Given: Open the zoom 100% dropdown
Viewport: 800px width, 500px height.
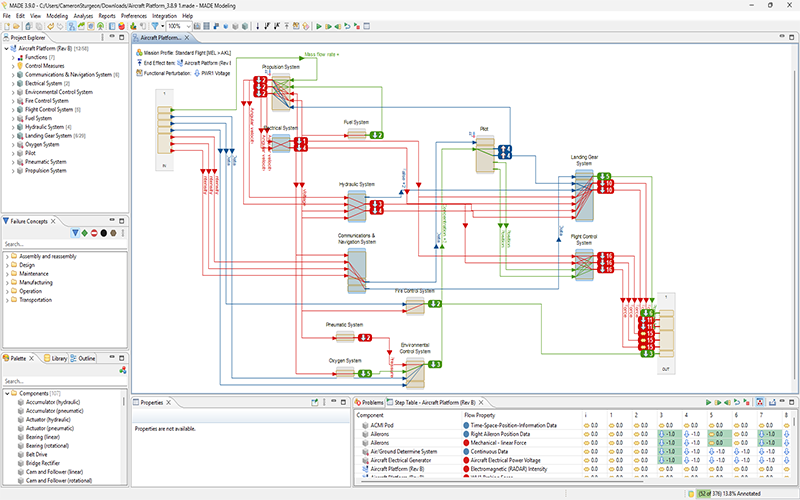Looking at the screenshot, I should [188, 26].
